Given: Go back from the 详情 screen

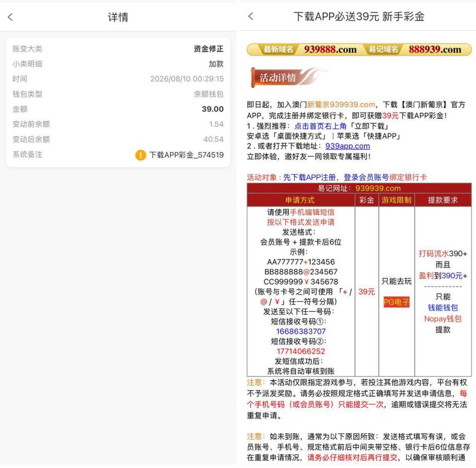Looking at the screenshot, I should [10, 17].
